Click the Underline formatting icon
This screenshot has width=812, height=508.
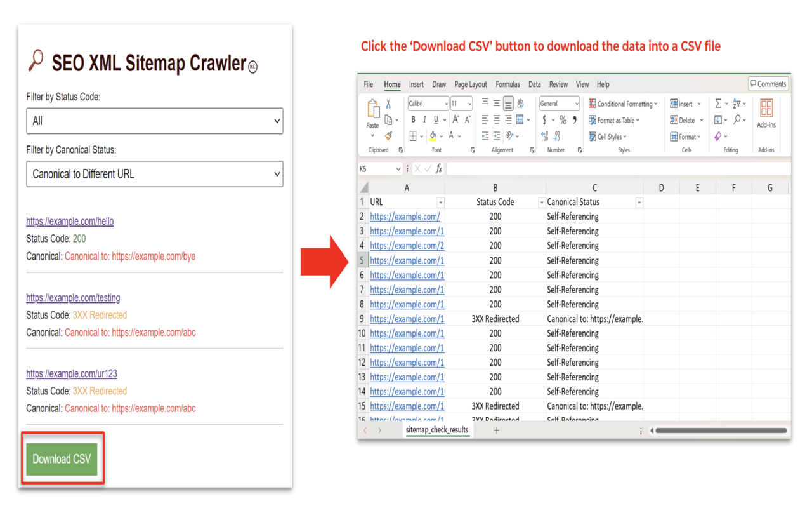pos(436,119)
